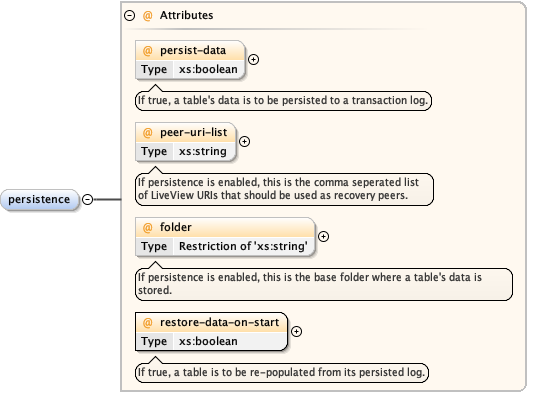Expand the peer-uri-list attribute details

pyautogui.click(x=245, y=142)
